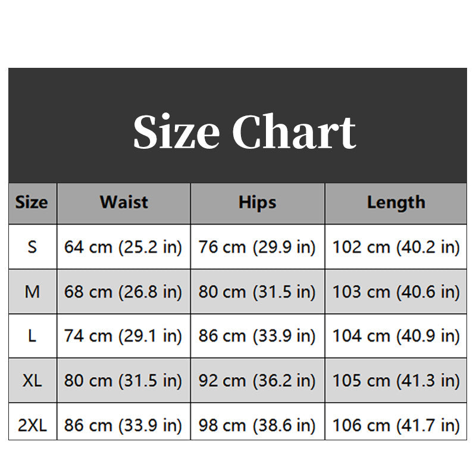Select waist cell 64 cm (25.2 in)
This screenshot has height=476, width=476.
[x=124, y=247]
